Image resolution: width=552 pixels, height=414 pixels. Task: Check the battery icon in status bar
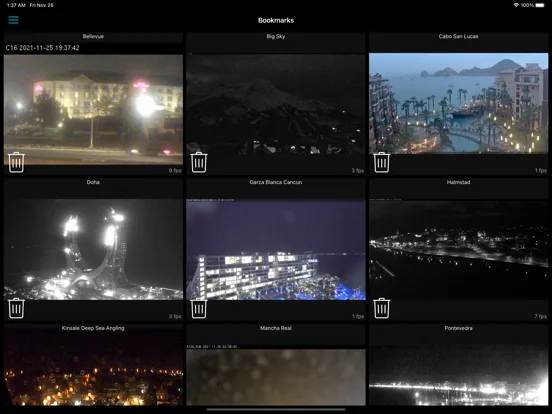(540, 5)
